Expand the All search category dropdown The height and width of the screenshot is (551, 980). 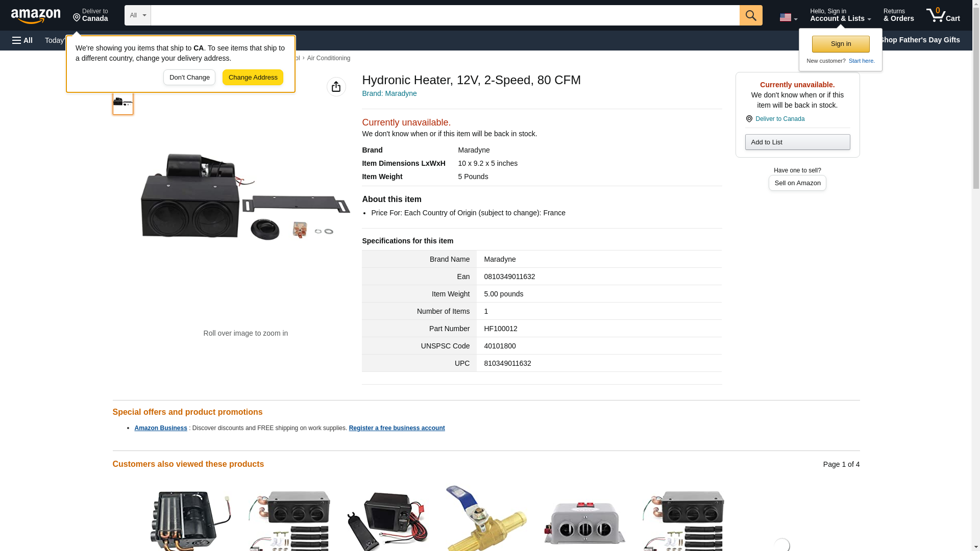click(x=137, y=15)
